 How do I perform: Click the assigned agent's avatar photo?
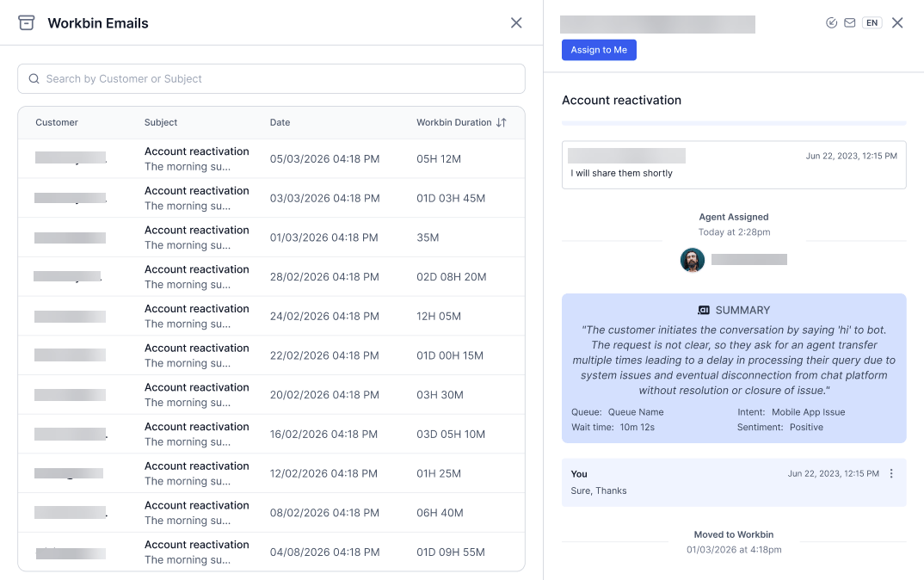(x=693, y=260)
